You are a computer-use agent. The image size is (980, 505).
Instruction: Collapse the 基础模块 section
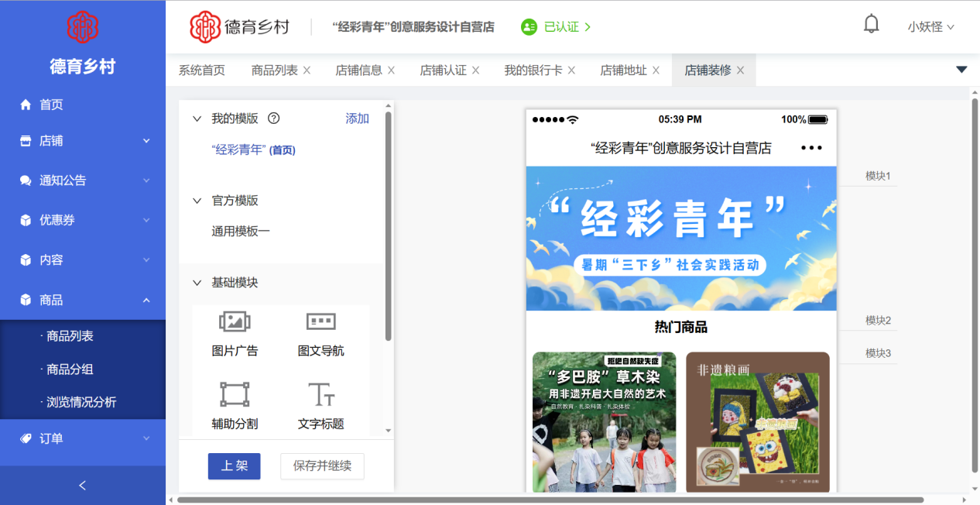click(x=197, y=283)
